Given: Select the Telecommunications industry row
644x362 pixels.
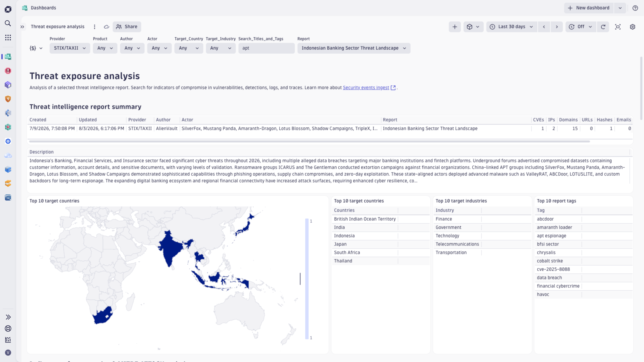Looking at the screenshot, I should (482, 244).
